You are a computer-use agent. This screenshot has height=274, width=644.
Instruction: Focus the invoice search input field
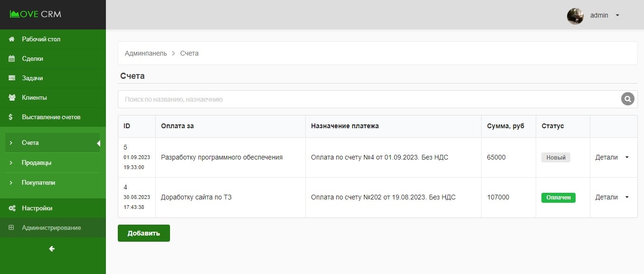tap(366, 100)
